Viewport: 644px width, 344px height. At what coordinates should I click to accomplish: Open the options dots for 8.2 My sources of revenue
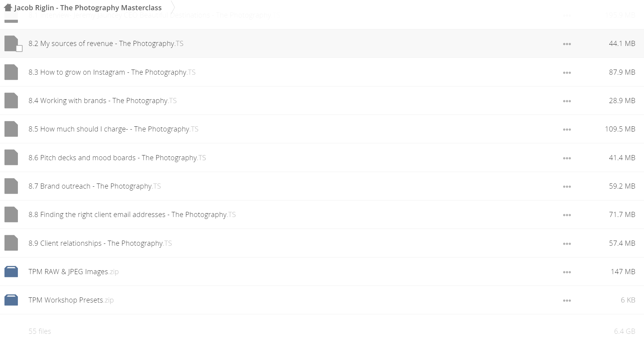tap(567, 44)
